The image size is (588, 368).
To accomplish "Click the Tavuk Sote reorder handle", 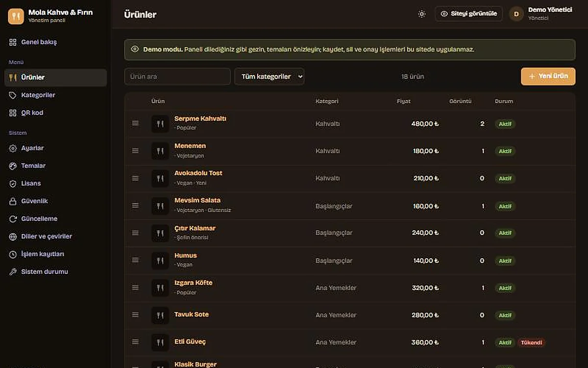I will click(x=136, y=315).
